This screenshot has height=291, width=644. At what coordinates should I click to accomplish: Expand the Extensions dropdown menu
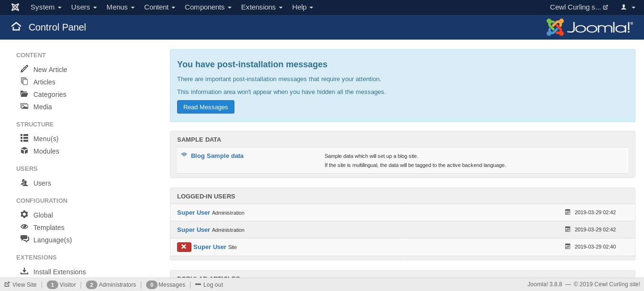[x=262, y=7]
